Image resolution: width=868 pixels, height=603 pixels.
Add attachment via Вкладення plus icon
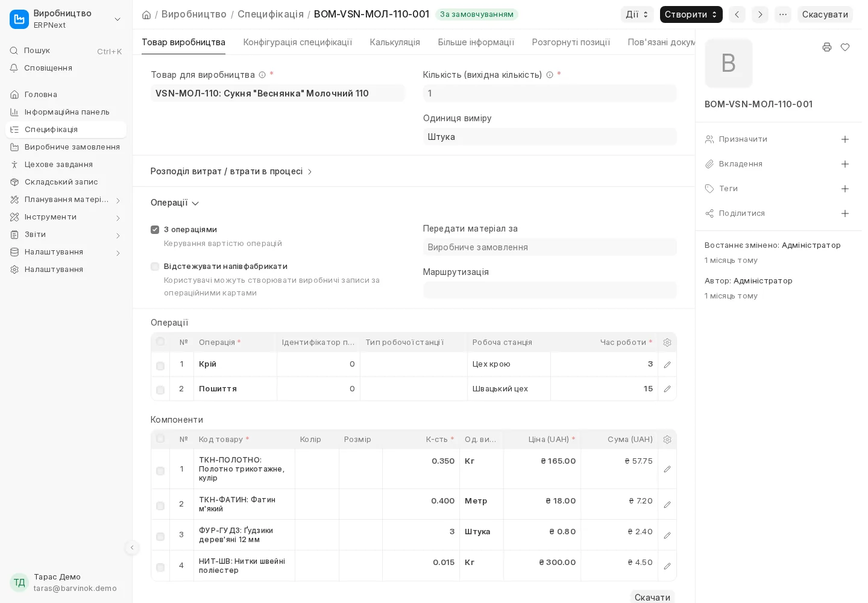pyautogui.click(x=845, y=164)
